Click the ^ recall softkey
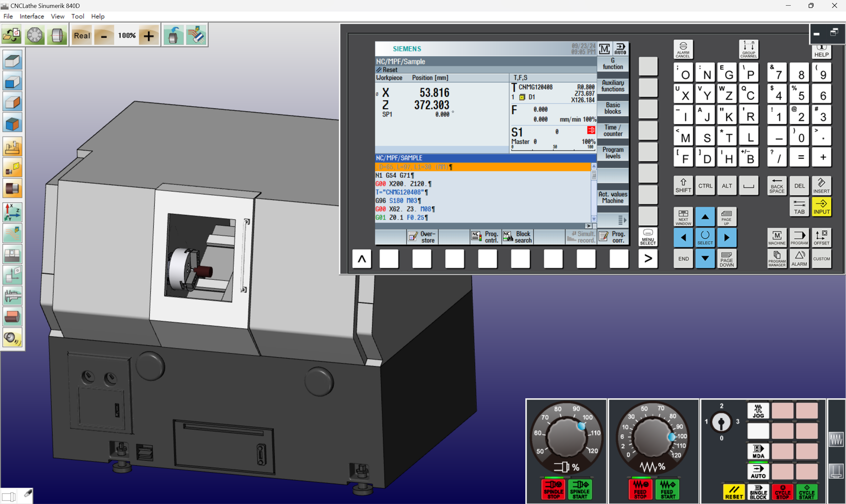The height and width of the screenshot is (504, 846). tap(362, 259)
